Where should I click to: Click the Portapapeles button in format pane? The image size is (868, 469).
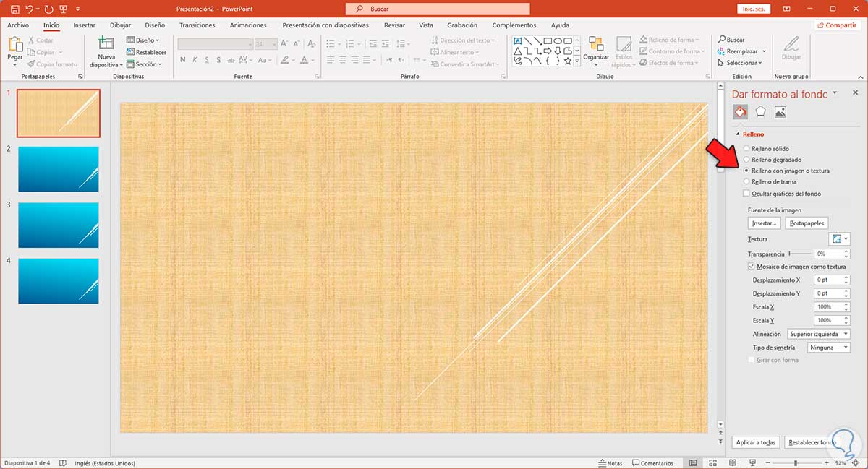807,223
